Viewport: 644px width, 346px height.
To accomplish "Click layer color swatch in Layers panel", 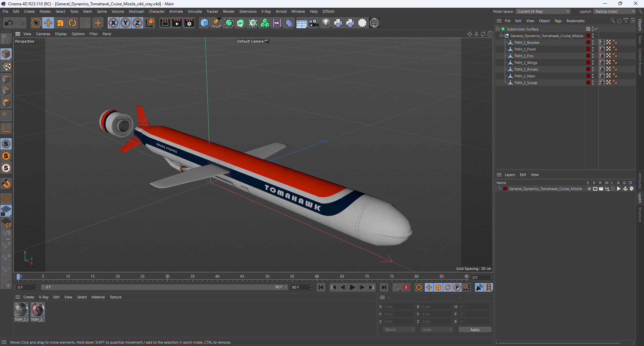I will point(505,189).
